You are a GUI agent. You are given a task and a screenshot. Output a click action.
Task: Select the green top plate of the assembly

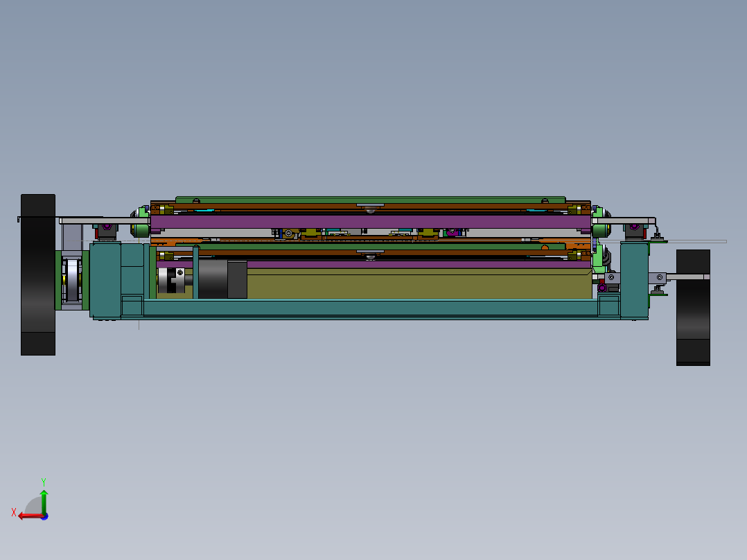[x=371, y=200]
